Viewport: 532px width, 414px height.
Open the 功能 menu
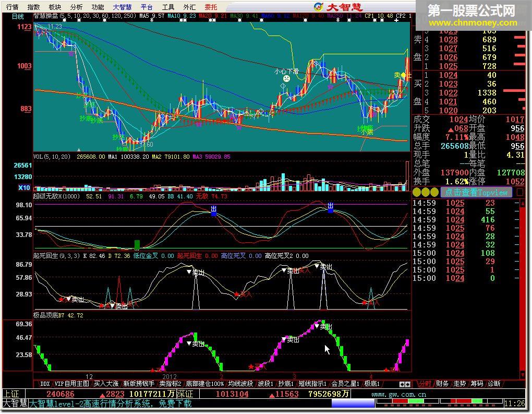point(98,7)
